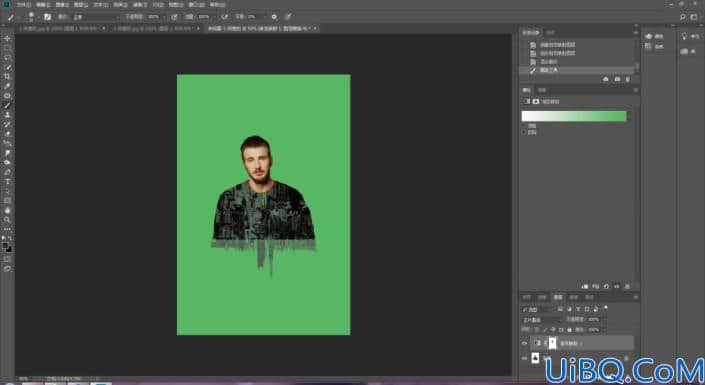Select the Pen tool

coord(7,172)
